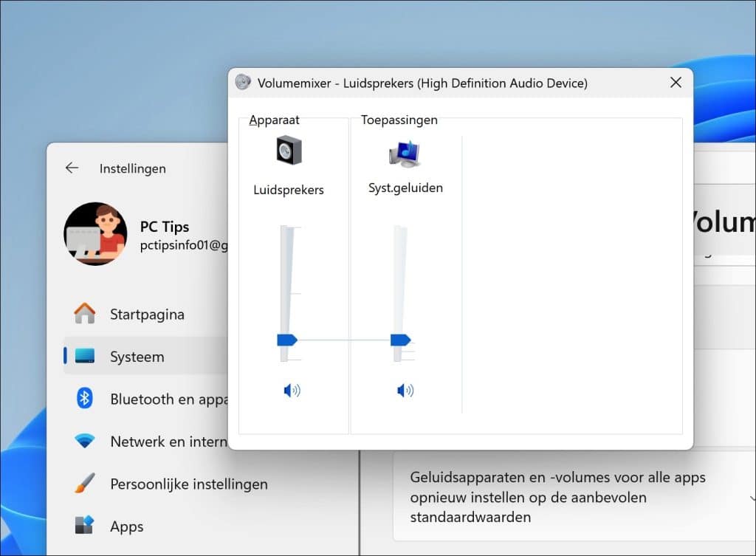
Task: Expand the reset sound devices chevron
Action: point(752,497)
